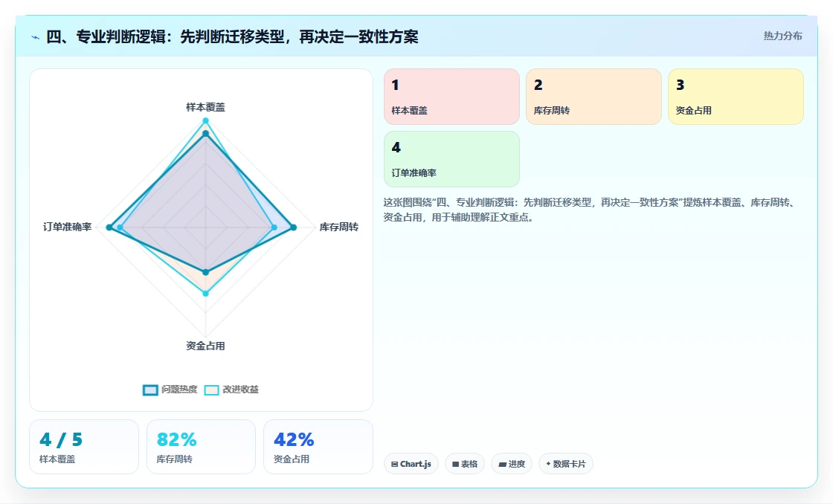Click the 改进收益 data point on 资金占用 axis
This screenshot has width=833, height=504.
point(205,293)
